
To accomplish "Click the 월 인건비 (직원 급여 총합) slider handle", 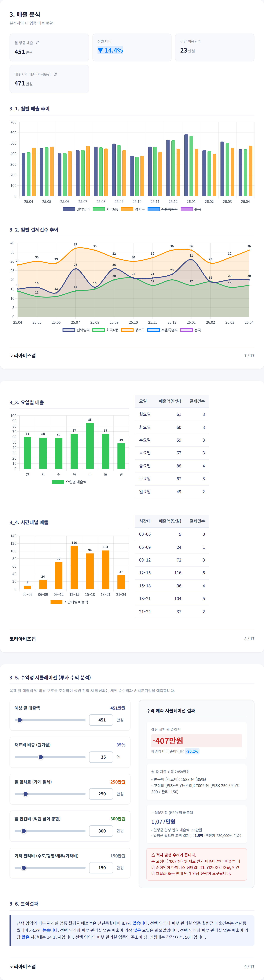I will click(24, 831).
